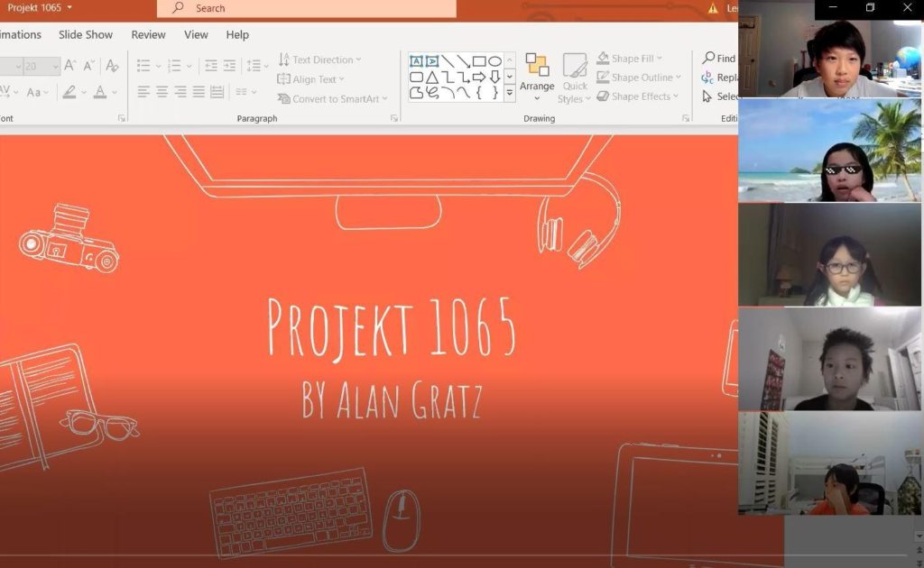Viewport: 924px width, 568px height.
Task: Decrease the list indent level
Action: 211,65
